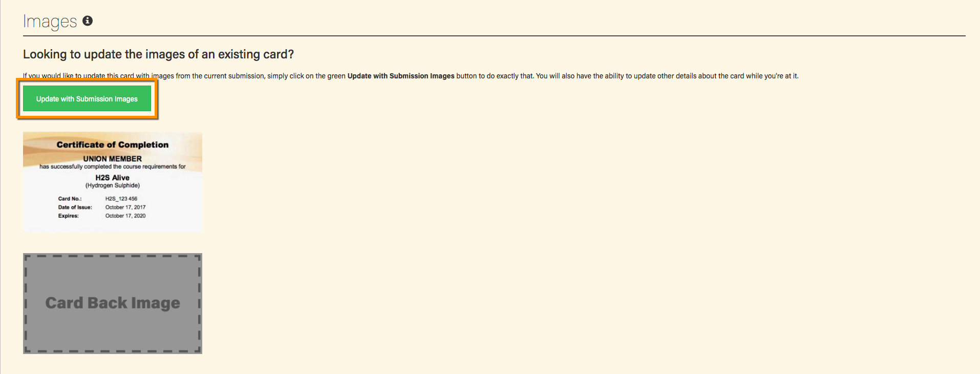The image size is (980, 374).
Task: Click the Date of Issue October 17, 2017 value
Action: tap(125, 207)
